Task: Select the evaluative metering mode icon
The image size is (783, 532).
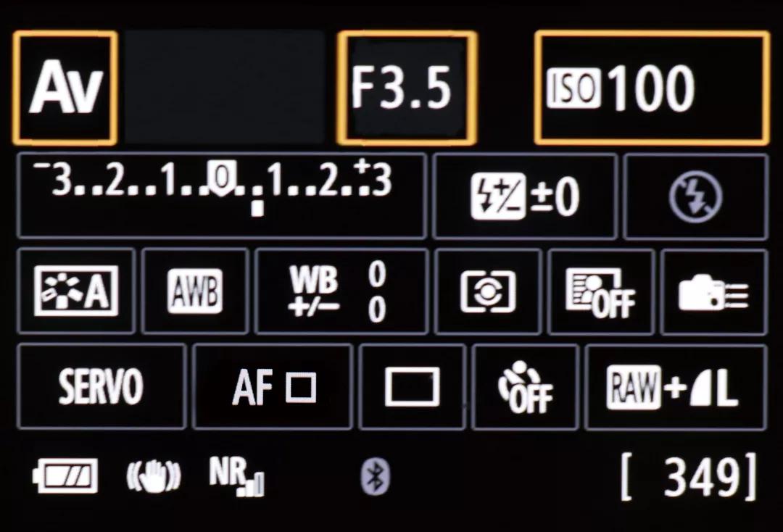Action: (x=488, y=291)
